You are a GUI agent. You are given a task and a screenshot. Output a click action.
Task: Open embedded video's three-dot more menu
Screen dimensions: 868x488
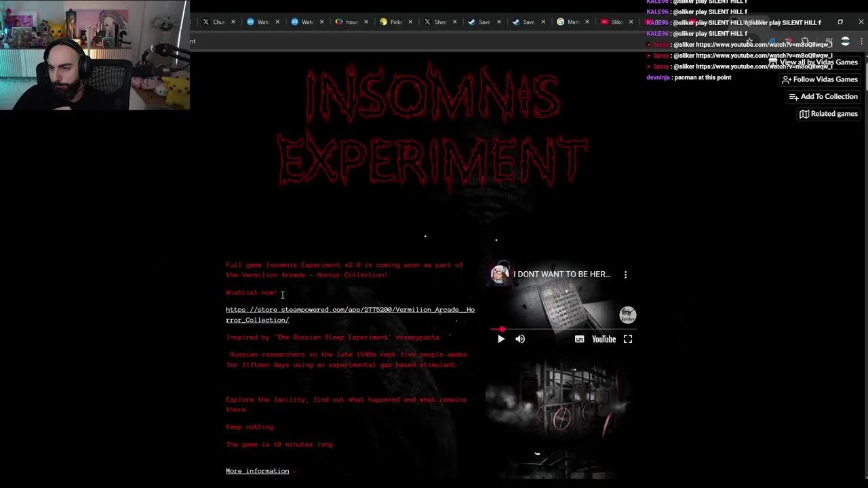625,274
